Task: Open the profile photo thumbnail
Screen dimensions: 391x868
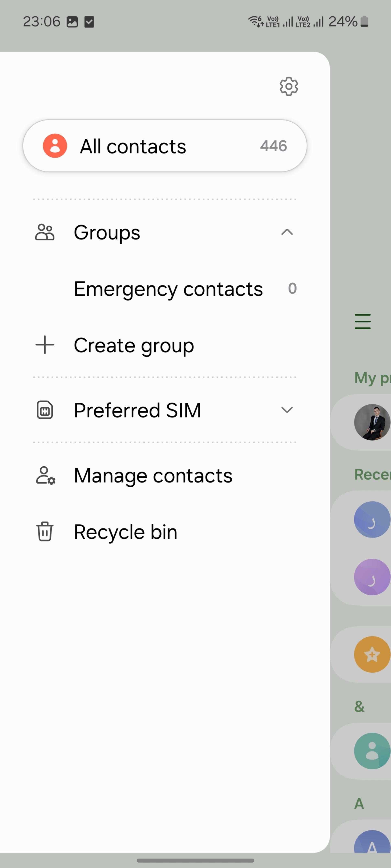Action: (372, 422)
